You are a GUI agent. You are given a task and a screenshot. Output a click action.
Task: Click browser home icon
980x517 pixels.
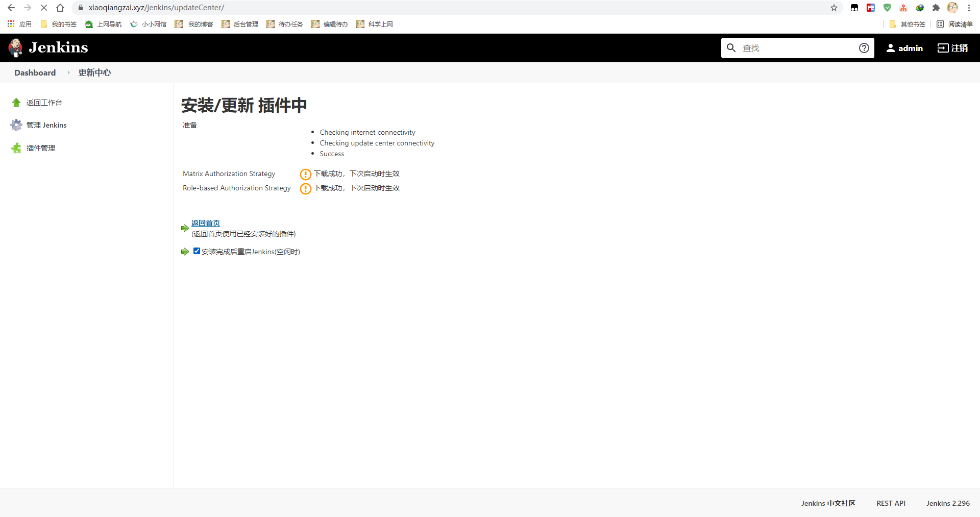pyautogui.click(x=60, y=8)
